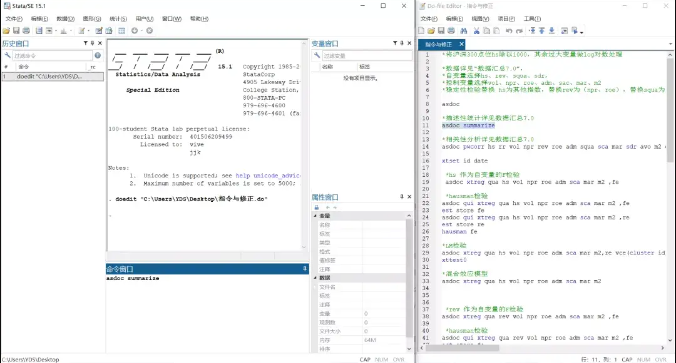Click the show file in Viewer icon
Image resolution: width=676 pixels, height=363 pixels.
564,31
